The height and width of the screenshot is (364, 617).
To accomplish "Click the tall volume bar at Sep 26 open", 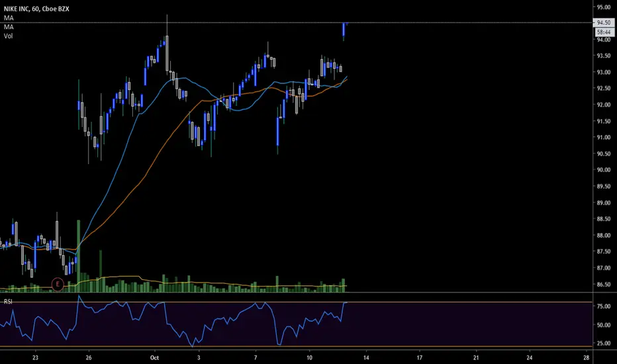I will [x=78, y=255].
